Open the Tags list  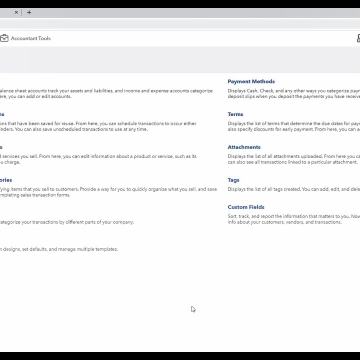(233, 180)
